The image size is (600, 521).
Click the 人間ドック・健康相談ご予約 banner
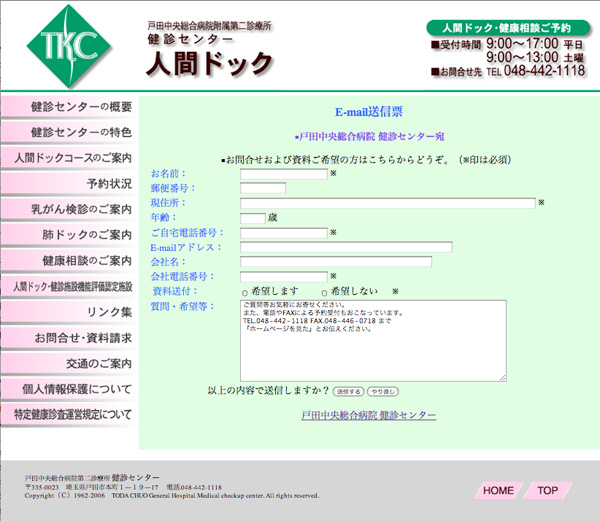pos(508,28)
